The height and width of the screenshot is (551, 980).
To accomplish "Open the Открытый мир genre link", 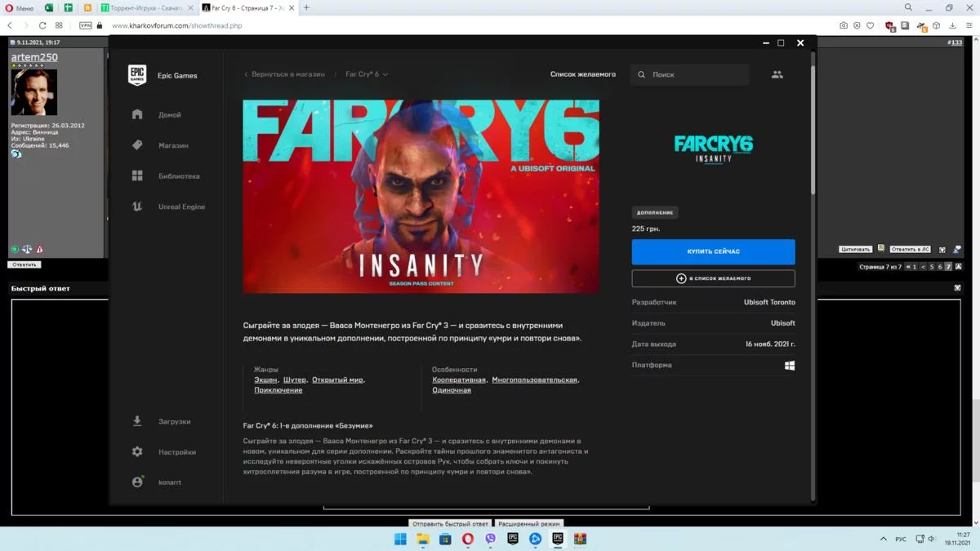I will click(x=337, y=380).
